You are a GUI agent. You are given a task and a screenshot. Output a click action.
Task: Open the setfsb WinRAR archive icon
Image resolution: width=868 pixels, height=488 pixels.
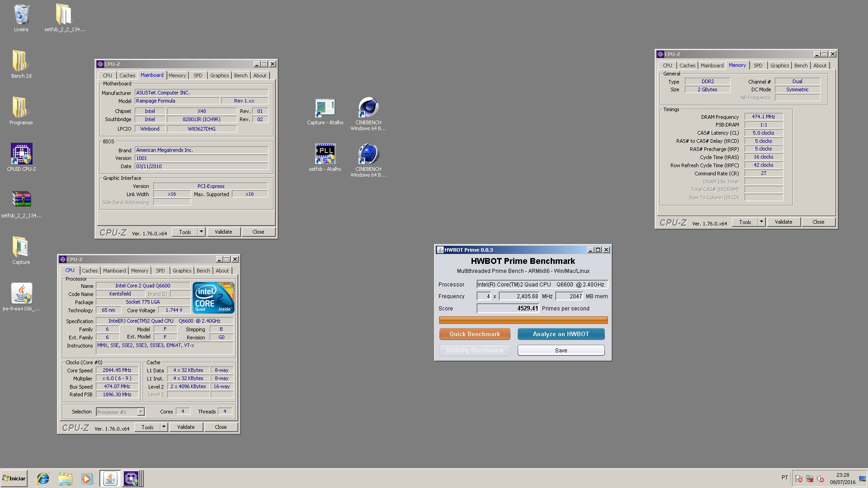tap(21, 204)
